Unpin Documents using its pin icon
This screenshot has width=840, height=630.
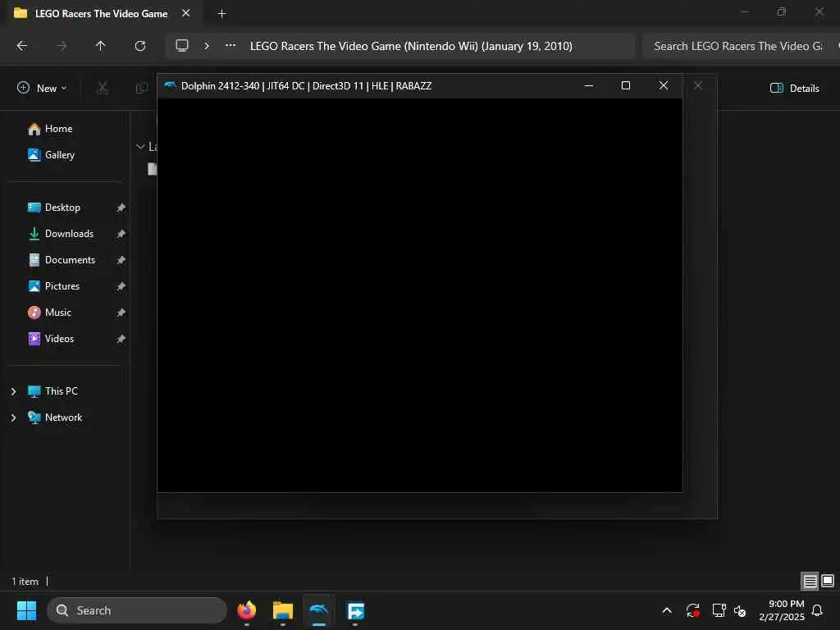tap(121, 260)
